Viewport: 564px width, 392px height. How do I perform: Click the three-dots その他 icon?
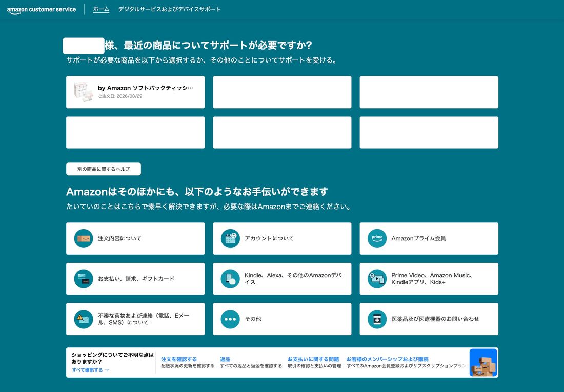pos(230,319)
